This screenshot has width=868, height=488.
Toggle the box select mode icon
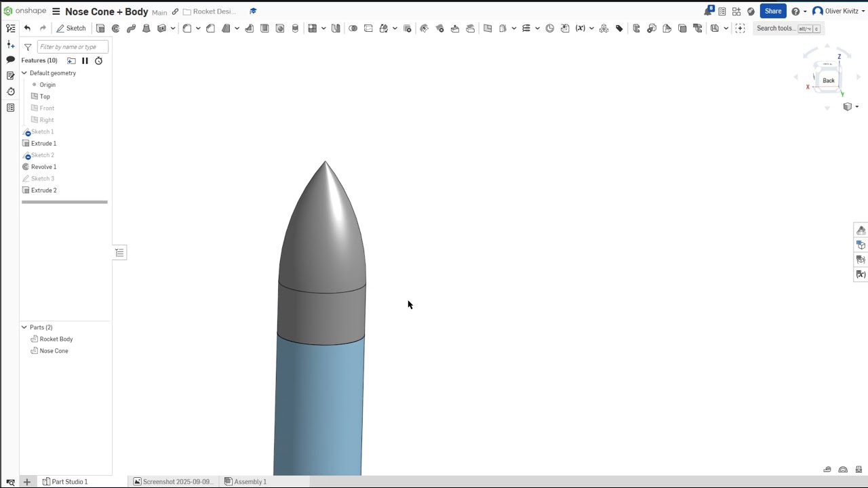[x=741, y=28]
